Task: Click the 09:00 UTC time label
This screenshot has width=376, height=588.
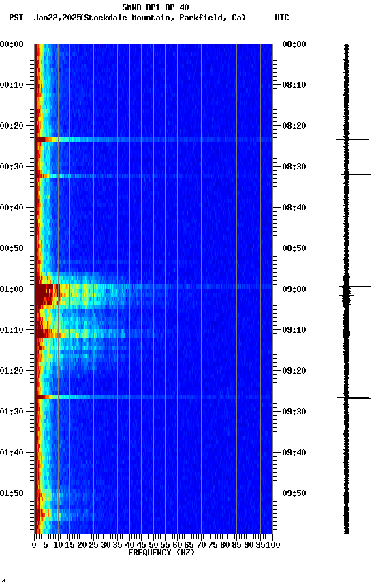Action: click(294, 289)
